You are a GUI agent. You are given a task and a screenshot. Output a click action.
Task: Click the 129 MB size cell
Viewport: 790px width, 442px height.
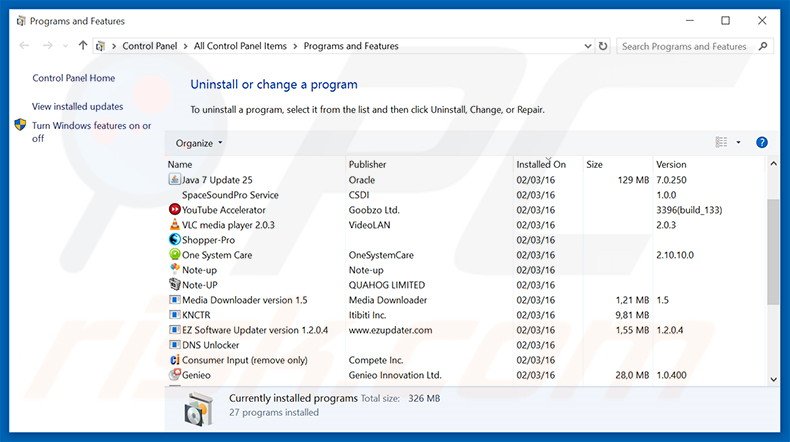[x=633, y=179]
